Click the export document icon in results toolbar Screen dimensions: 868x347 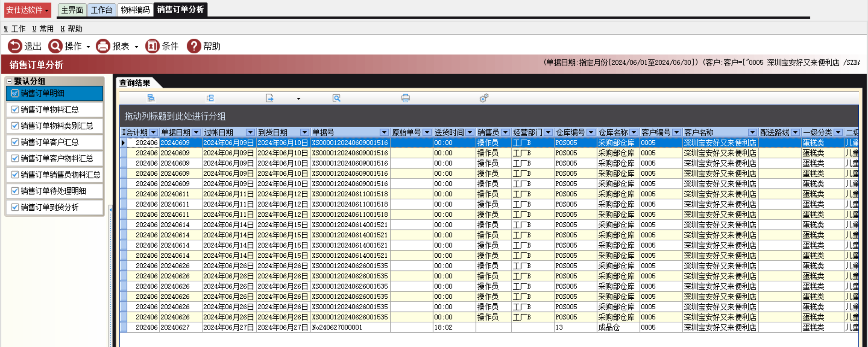(x=270, y=98)
